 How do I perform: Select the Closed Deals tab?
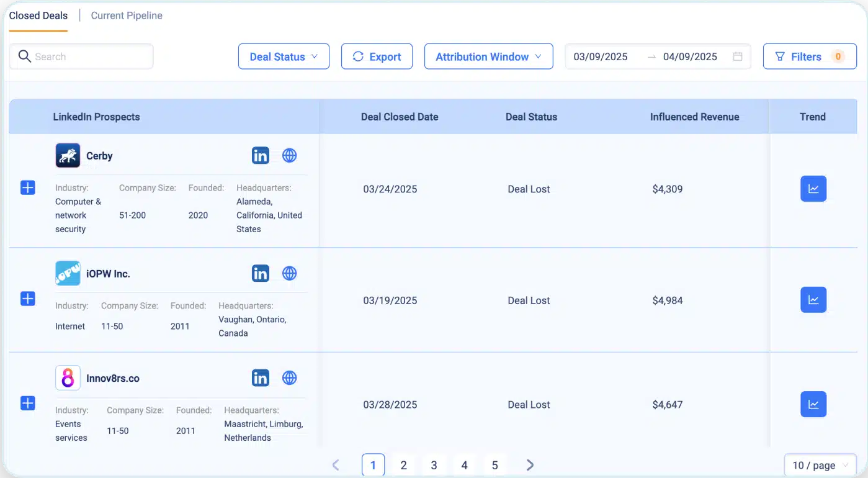(x=38, y=16)
